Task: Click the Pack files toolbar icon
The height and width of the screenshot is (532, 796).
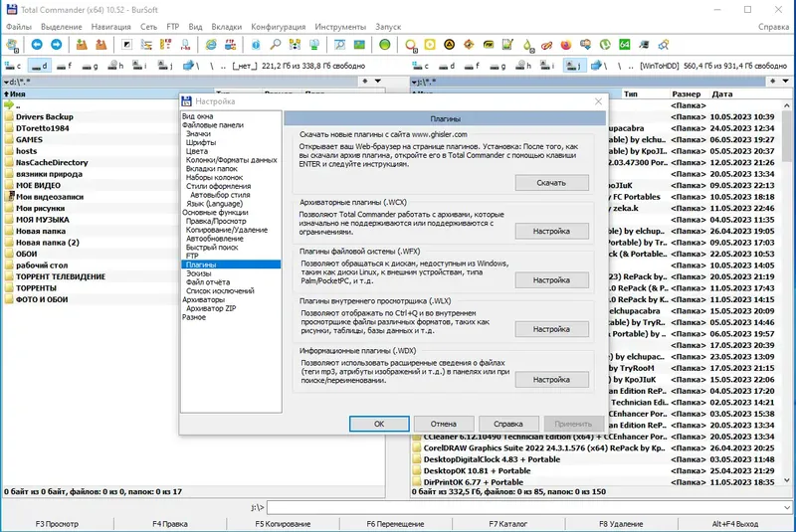Action: point(82,45)
